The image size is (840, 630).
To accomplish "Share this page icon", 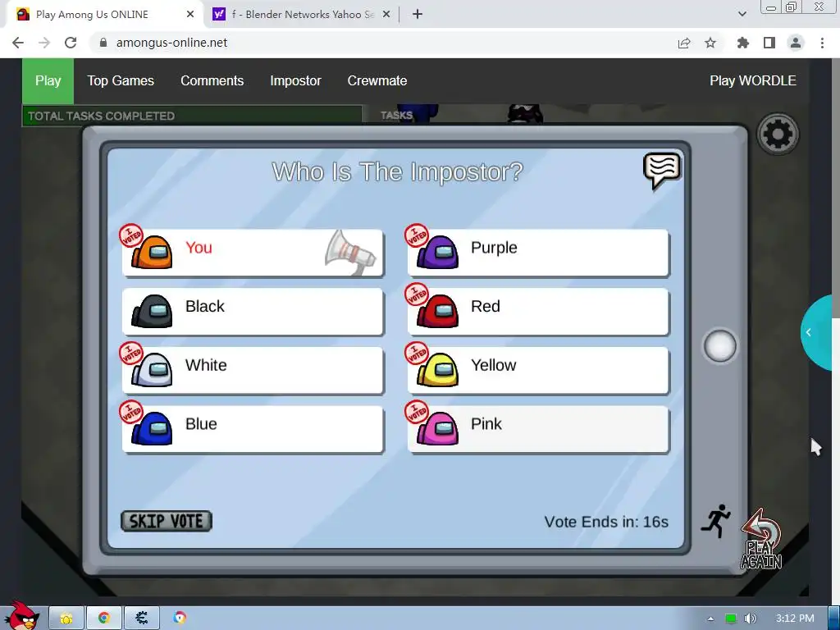I will coord(684,43).
